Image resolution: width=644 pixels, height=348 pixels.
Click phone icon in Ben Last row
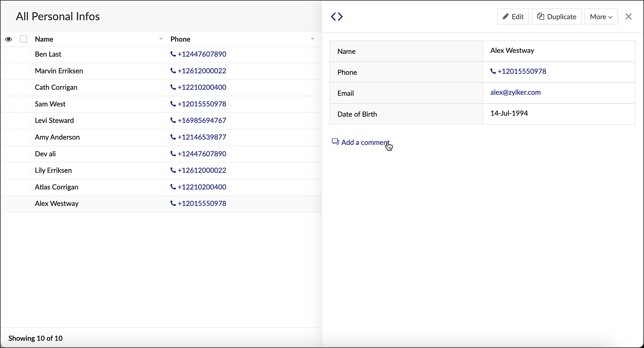(173, 54)
